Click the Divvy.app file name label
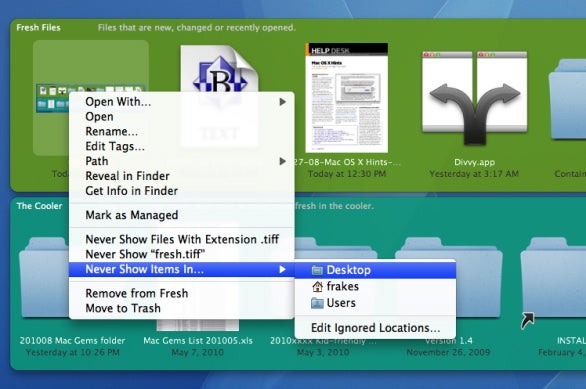The height and width of the screenshot is (389, 586). coord(475,162)
